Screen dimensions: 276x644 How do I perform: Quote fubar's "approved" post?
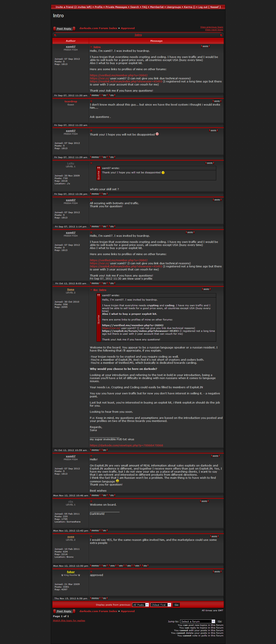(217, 571)
